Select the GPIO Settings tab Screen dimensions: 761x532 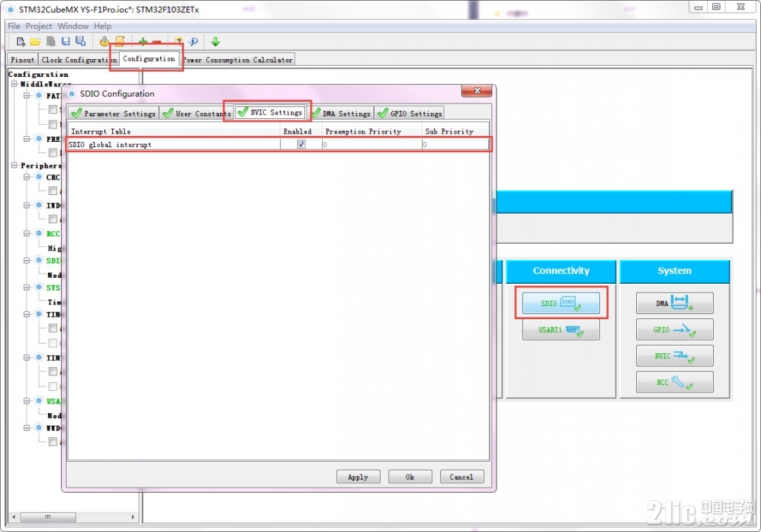point(410,114)
